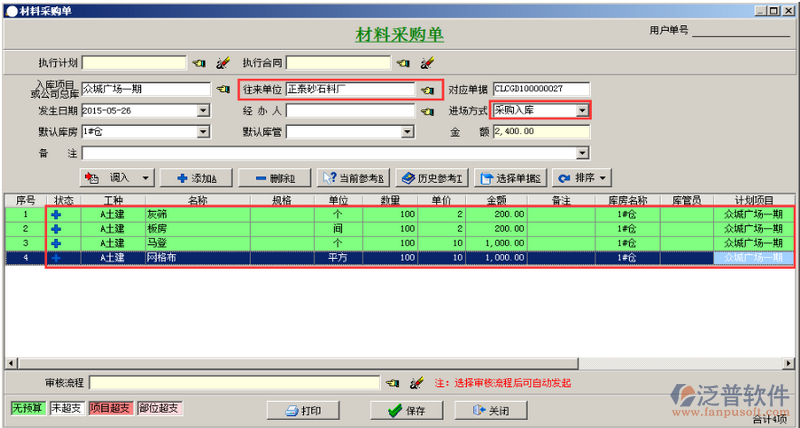The width and height of the screenshot is (800, 428).
Task: Select cell 灰筛 in row 1
Action: (x=198, y=215)
